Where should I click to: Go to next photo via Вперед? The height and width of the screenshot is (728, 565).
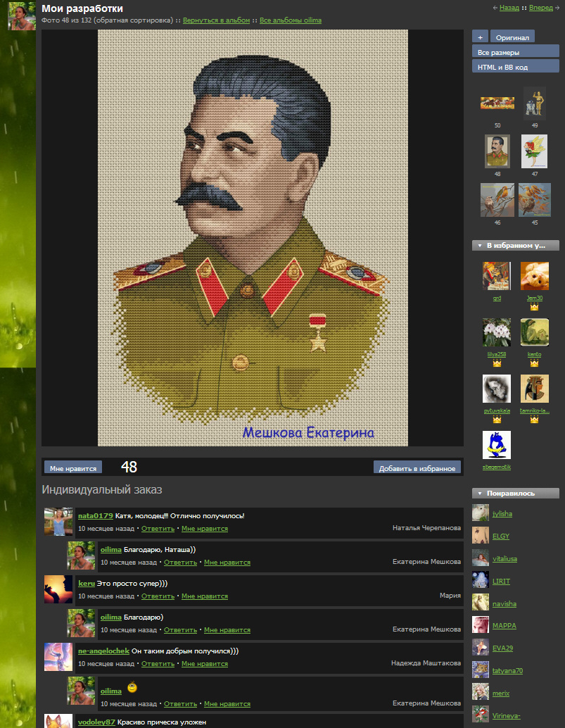coord(541,8)
